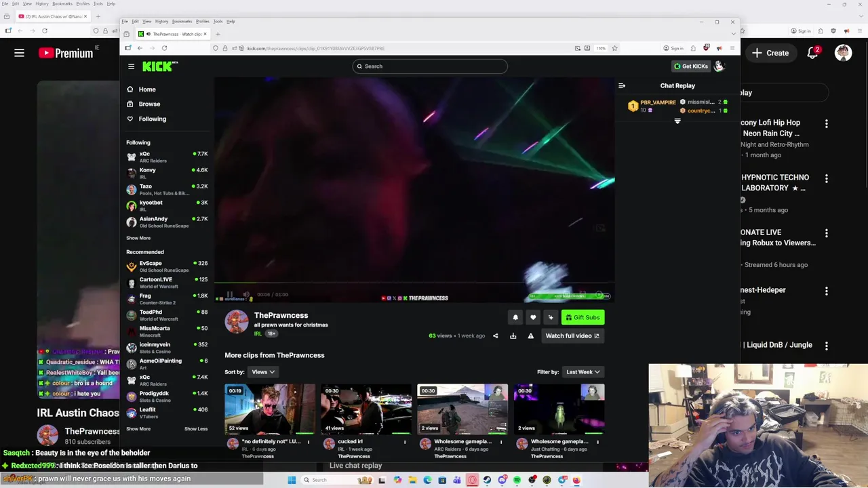Expand the chat leaderboard chevron

coord(677,121)
